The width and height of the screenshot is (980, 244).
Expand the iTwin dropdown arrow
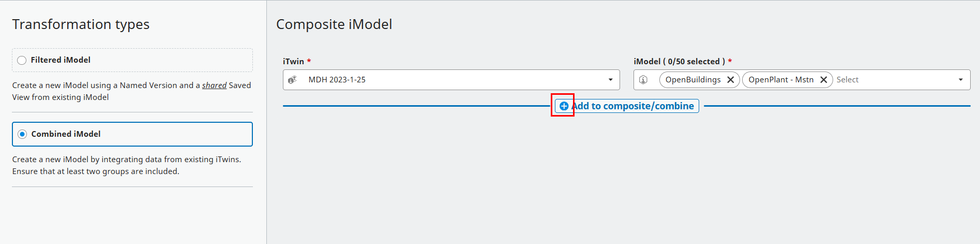(x=610, y=80)
